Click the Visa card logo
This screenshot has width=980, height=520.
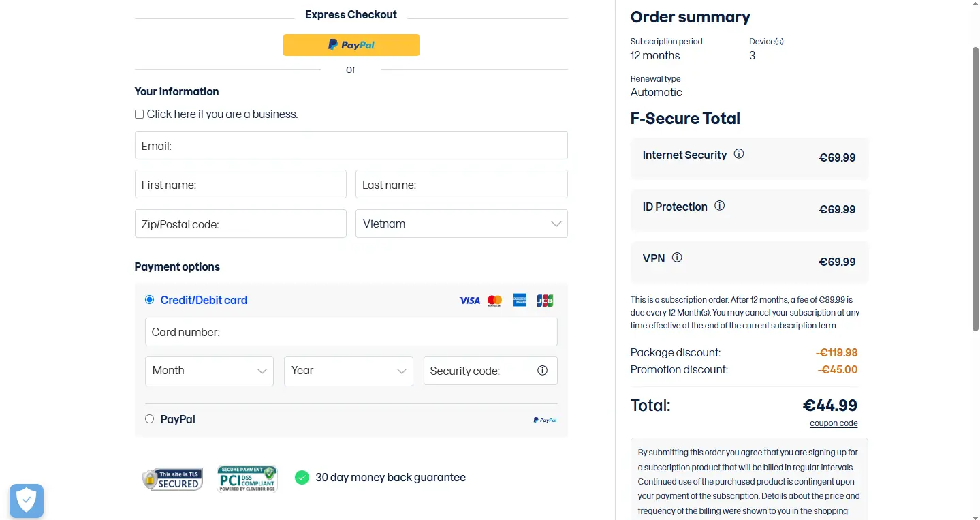tap(469, 301)
